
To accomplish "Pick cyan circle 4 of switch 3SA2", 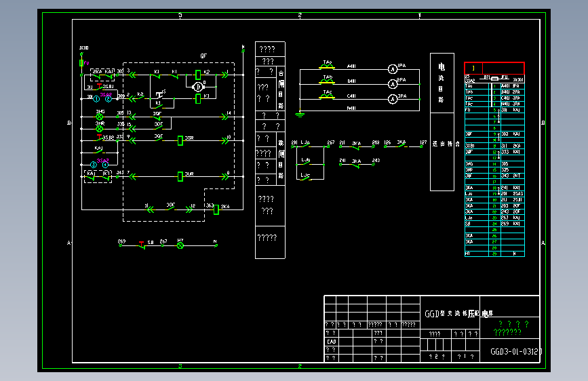I will coord(105,165).
